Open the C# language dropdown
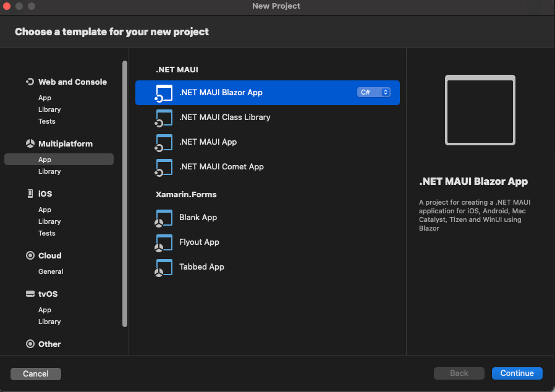 pyautogui.click(x=373, y=92)
